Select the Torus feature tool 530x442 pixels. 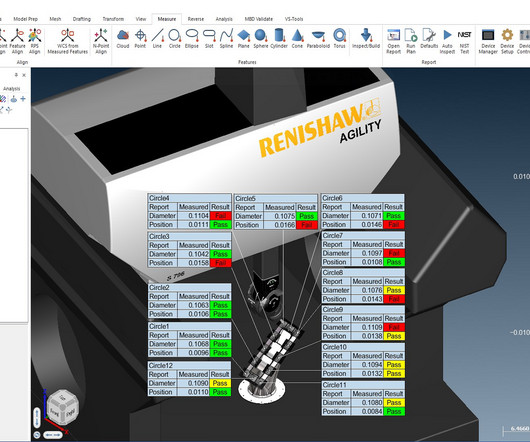pyautogui.click(x=339, y=39)
